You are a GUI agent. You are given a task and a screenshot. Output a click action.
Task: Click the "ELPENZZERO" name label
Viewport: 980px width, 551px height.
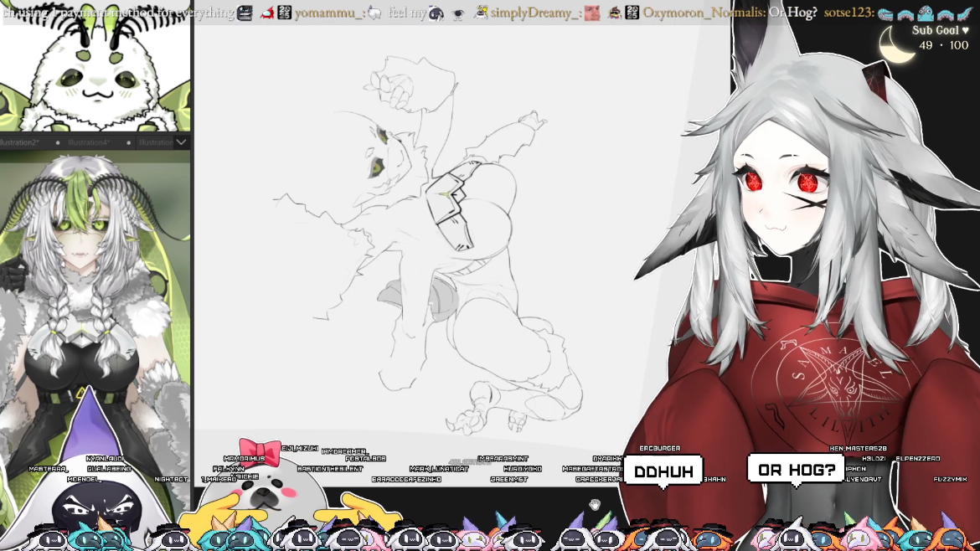click(917, 459)
